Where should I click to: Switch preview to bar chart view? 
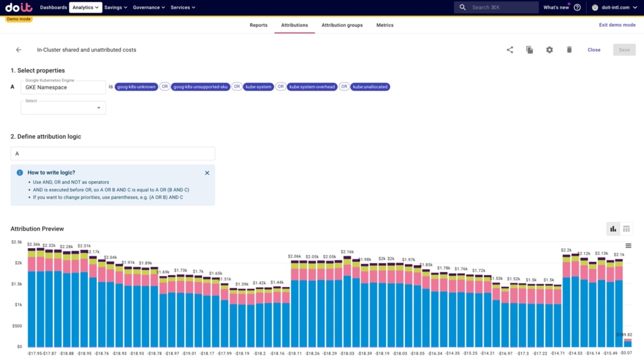point(613,229)
